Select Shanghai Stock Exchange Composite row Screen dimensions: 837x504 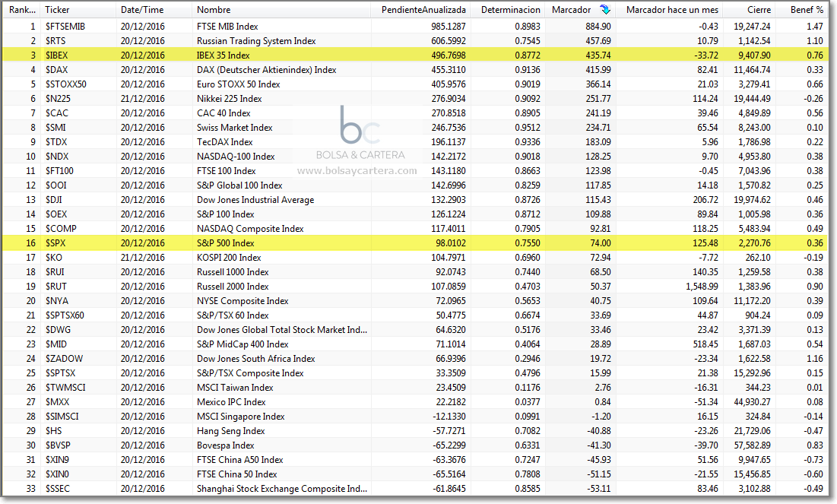[415, 487]
